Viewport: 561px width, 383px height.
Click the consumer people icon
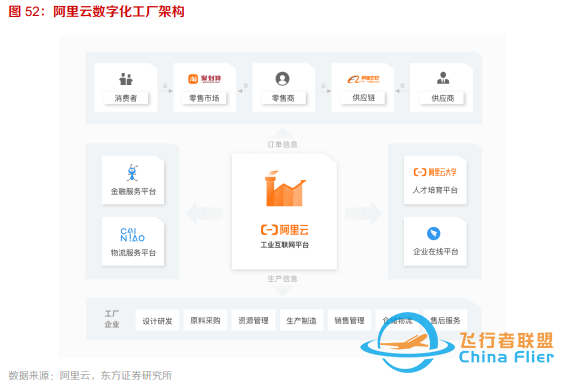point(126,79)
